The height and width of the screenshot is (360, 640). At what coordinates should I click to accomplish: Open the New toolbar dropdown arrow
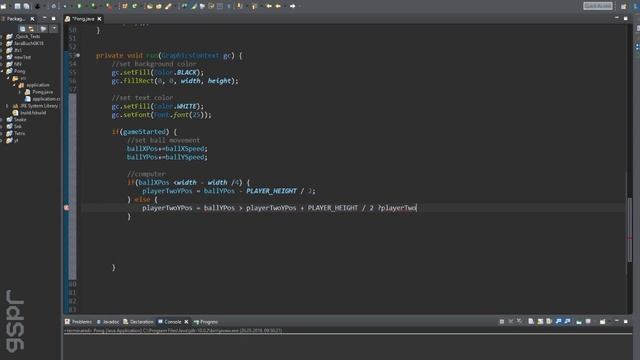(x=9, y=6)
